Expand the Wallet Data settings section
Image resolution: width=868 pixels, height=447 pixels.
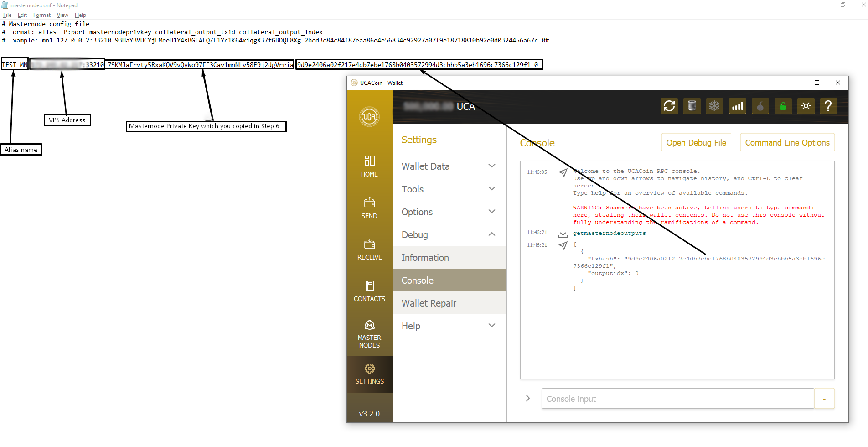tap(449, 166)
